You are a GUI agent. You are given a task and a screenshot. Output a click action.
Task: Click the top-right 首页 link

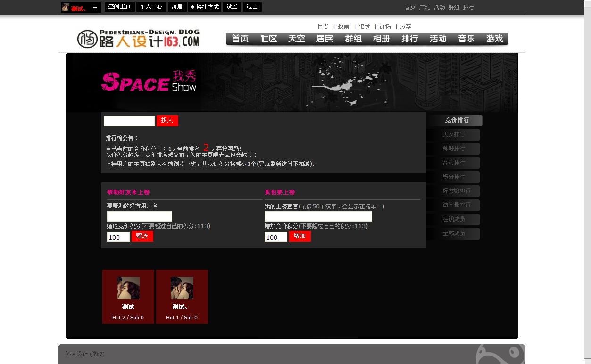pos(410,8)
